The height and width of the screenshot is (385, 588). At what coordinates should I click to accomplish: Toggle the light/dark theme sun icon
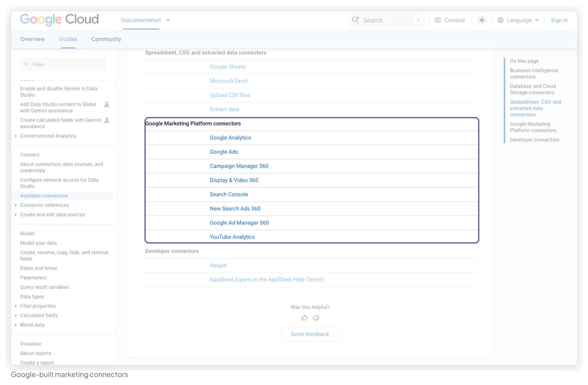pos(482,20)
